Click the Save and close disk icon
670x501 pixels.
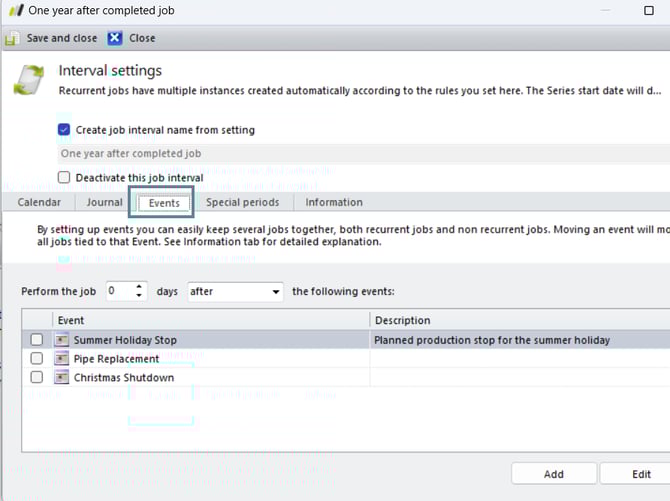tap(12, 38)
